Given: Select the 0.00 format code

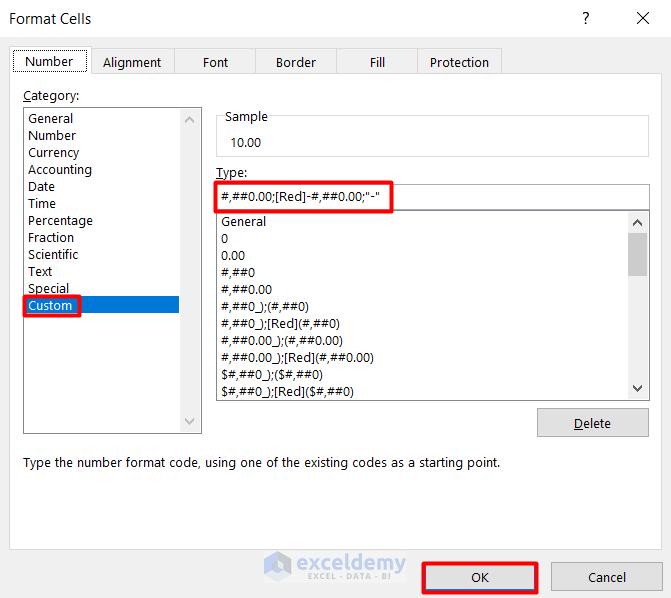Looking at the screenshot, I should click(x=422, y=256).
